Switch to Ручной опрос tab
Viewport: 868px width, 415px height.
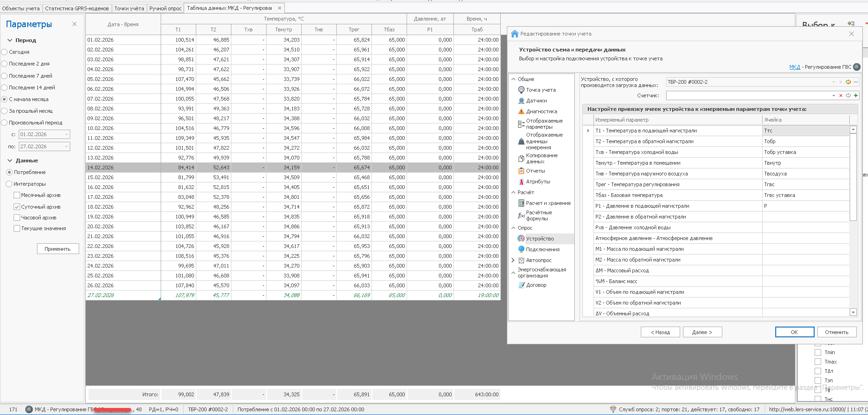click(165, 8)
